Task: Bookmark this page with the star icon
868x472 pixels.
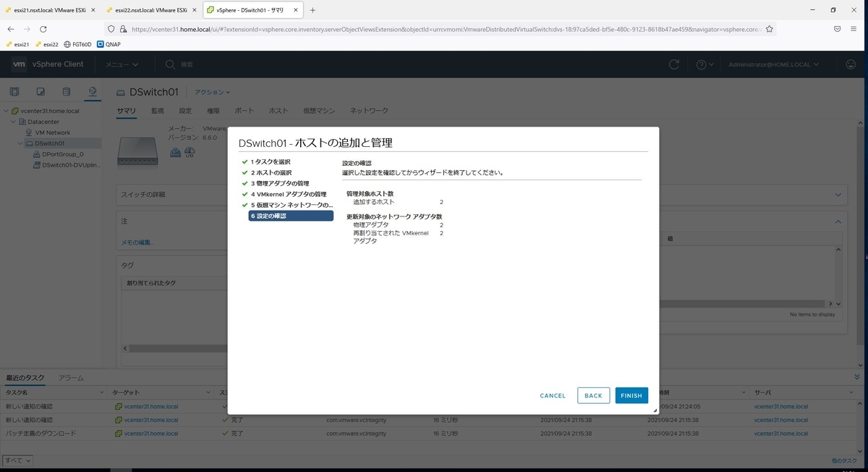Action: tap(770, 29)
